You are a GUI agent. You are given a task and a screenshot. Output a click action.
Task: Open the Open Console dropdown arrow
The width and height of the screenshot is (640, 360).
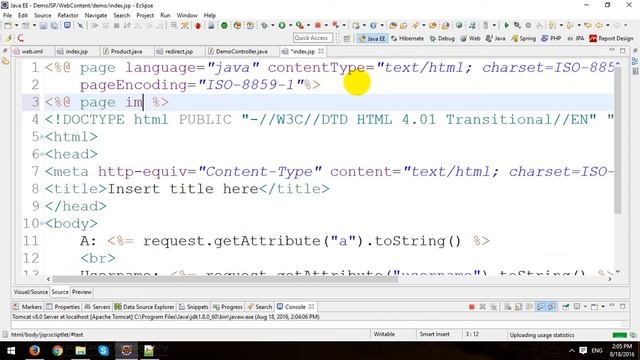tap(603, 307)
